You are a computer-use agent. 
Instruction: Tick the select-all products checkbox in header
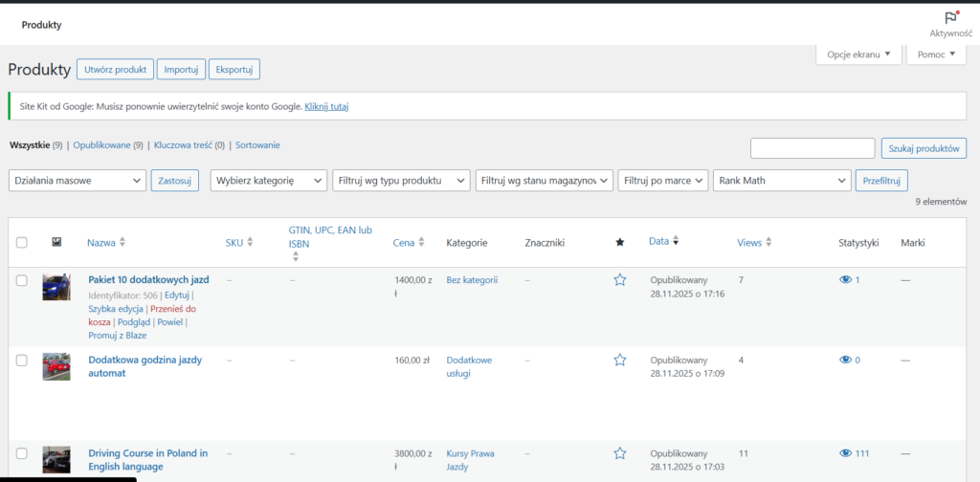coord(22,243)
